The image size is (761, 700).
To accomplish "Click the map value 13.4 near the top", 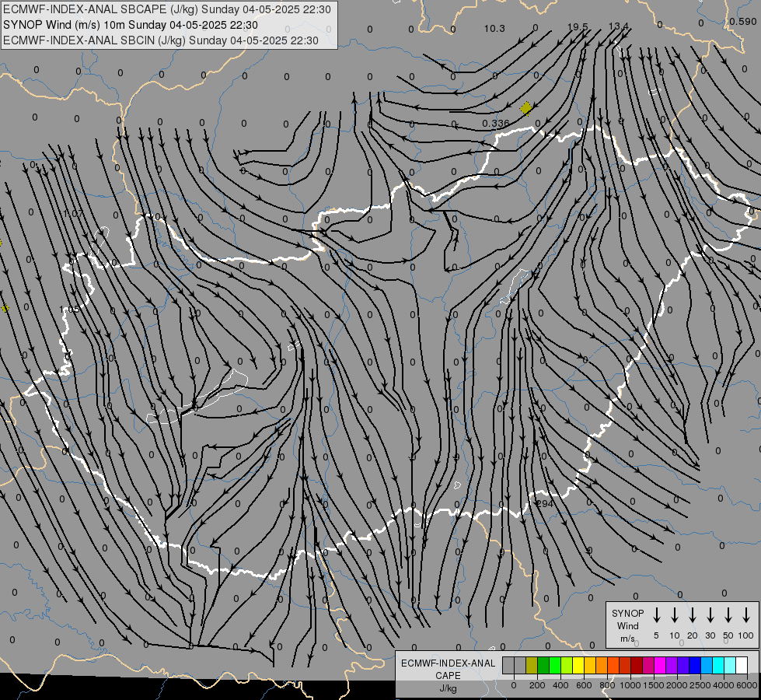I will pyautogui.click(x=619, y=26).
